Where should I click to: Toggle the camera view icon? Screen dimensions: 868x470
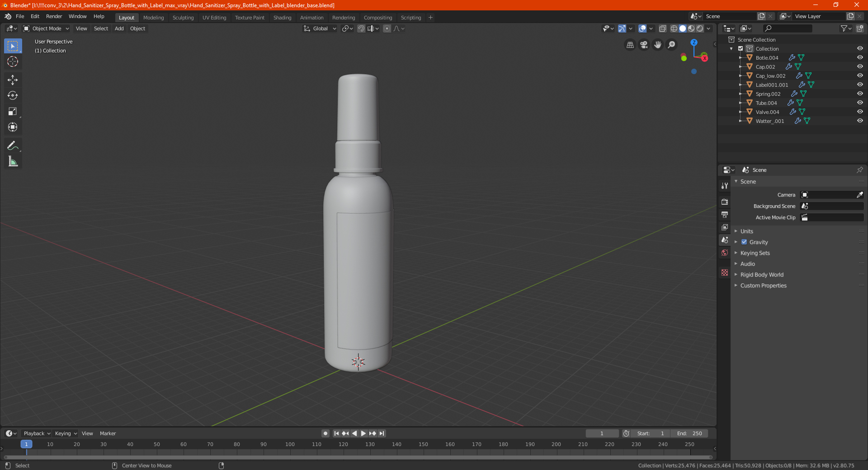click(x=644, y=45)
